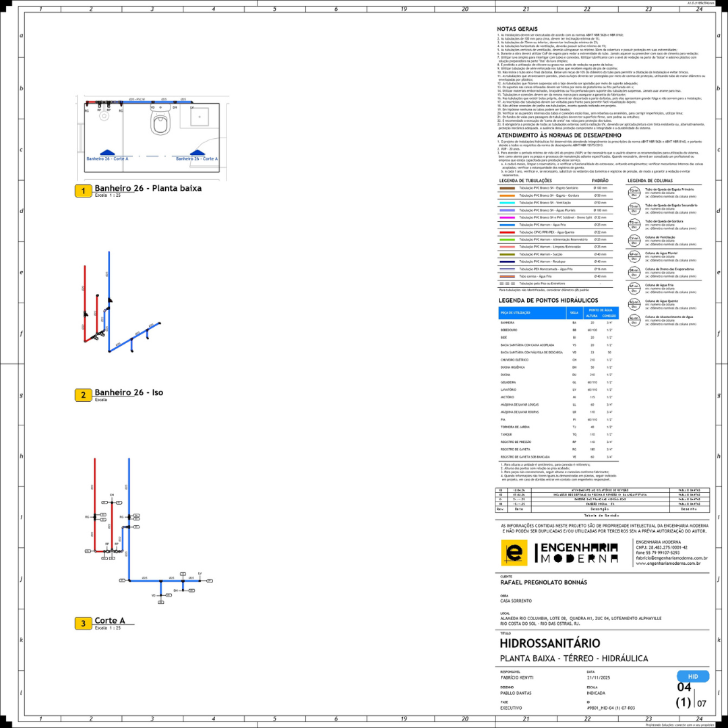This screenshot has width=728, height=728.
Task: Click the 'FABRÍCIO KENYTI' responsável name
Action: tap(517, 678)
